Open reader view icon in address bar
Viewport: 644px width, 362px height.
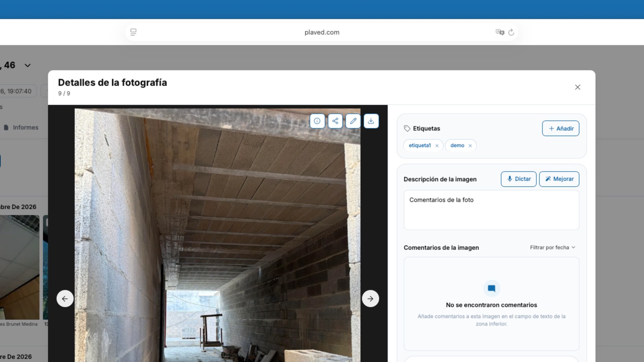tap(133, 32)
